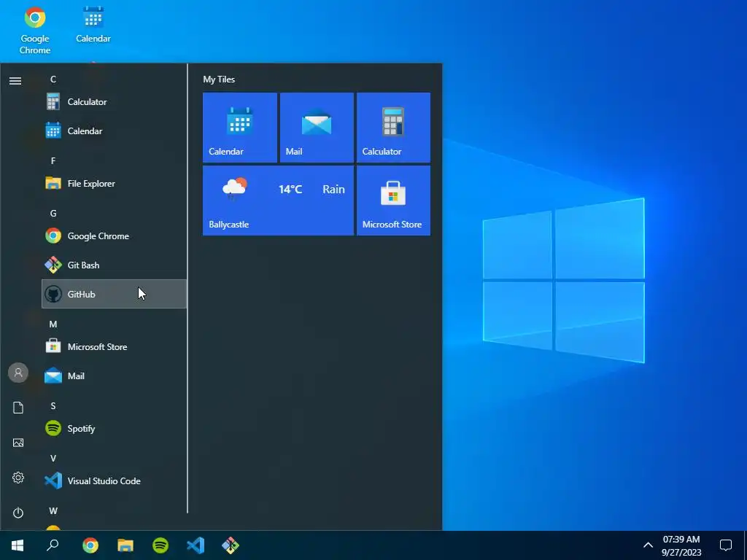This screenshot has width=747, height=560.
Task: Open Visual Studio Code from the taskbar
Action: tap(196, 545)
